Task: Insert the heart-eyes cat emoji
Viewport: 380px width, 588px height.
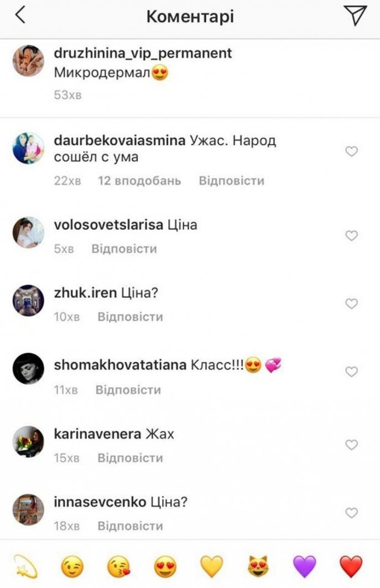Action: [258, 566]
